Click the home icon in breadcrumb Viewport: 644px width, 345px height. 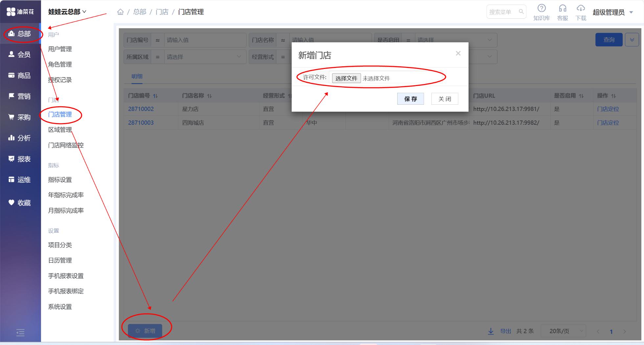pos(121,12)
